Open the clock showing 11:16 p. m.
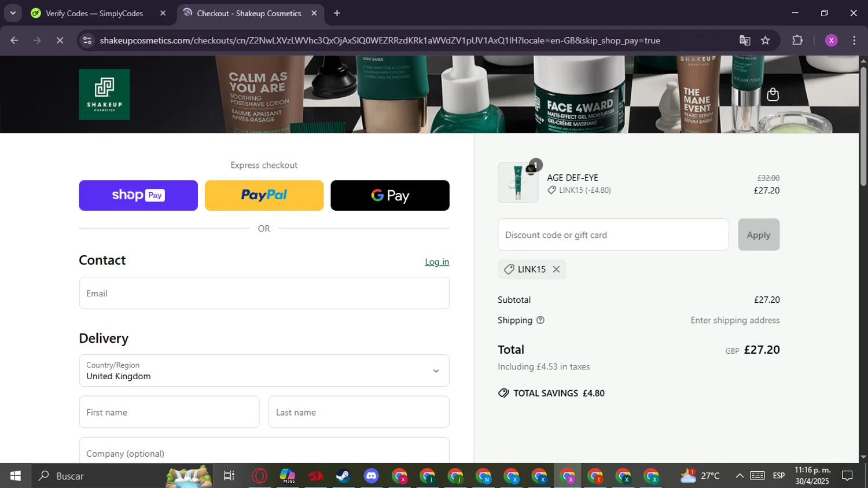 point(812,476)
